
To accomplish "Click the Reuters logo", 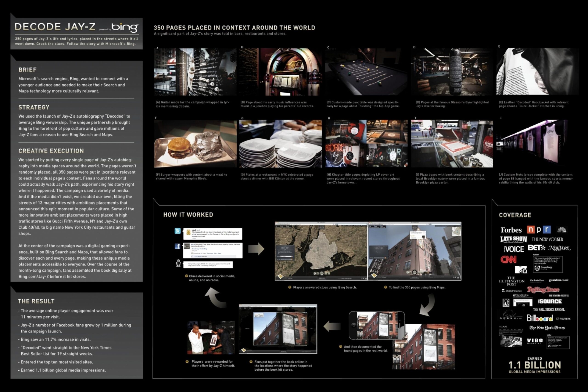I will coord(563,319).
